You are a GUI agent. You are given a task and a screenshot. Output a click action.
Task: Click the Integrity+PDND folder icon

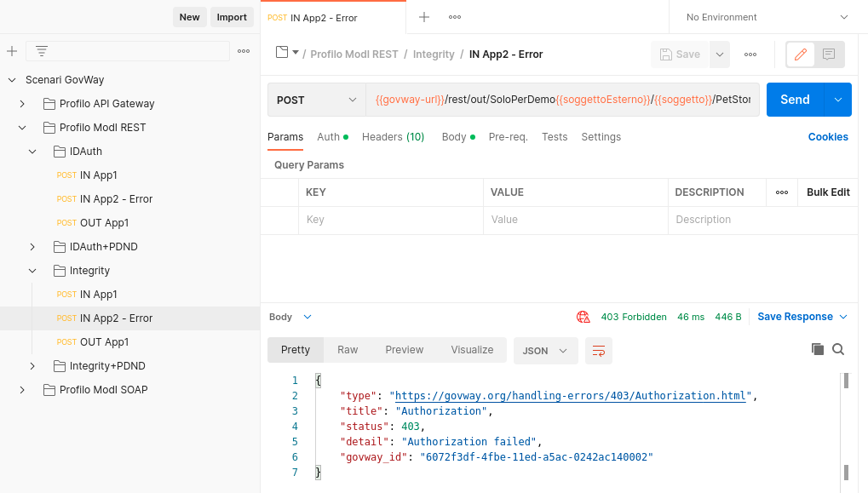click(x=60, y=366)
